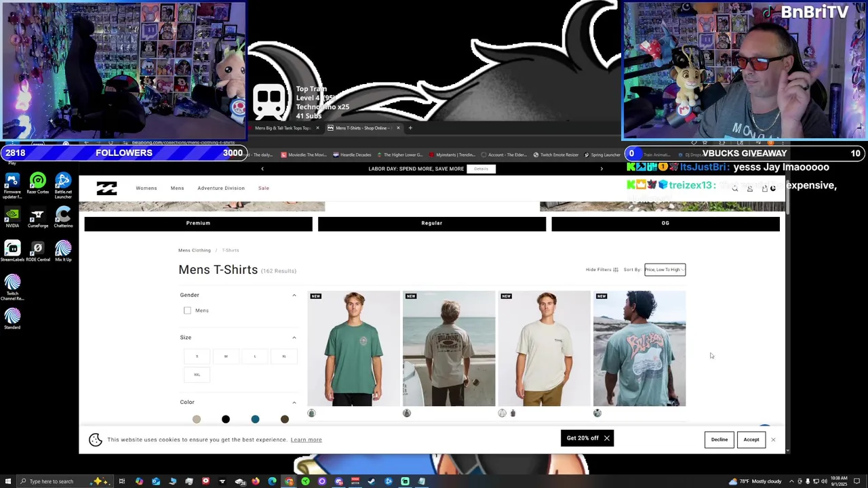Select the beige color filter swatch

pos(196,420)
